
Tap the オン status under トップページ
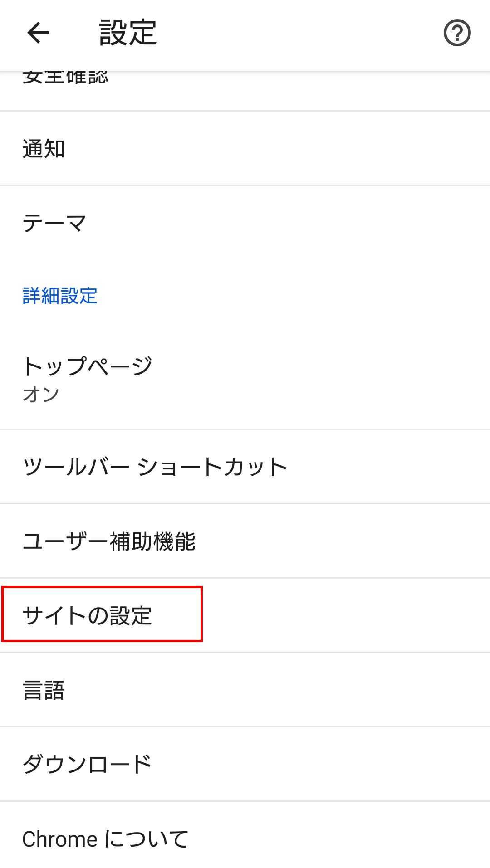41,395
